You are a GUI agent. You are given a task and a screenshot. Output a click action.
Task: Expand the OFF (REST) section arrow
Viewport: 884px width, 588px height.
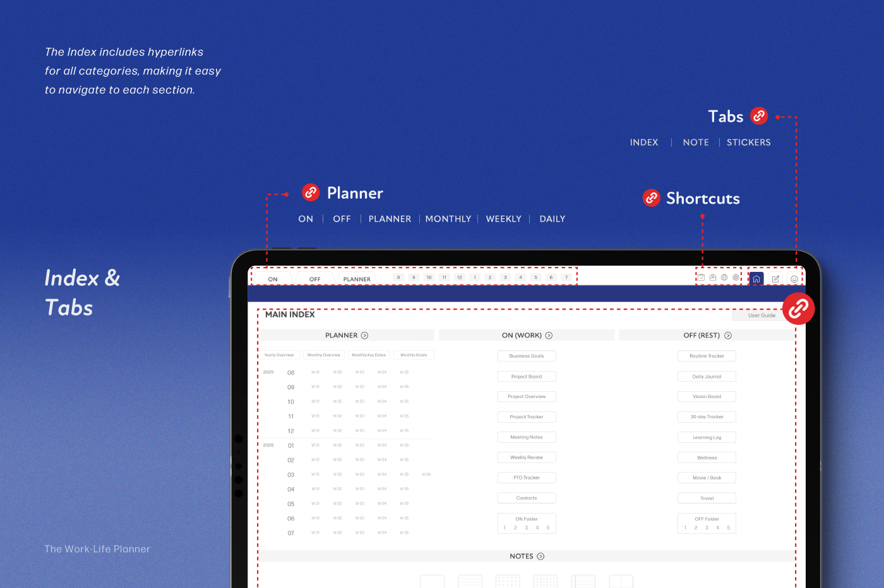click(728, 336)
